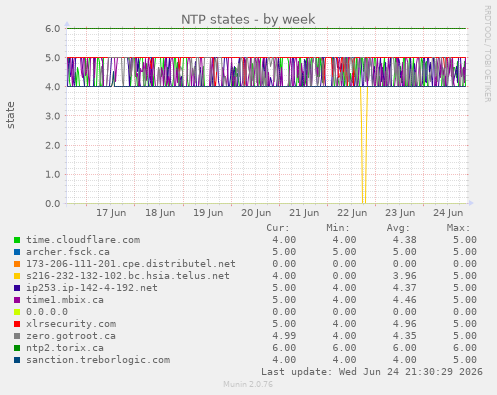Click the Cur value 4.99 for zero.gotroot.ca
The image size is (497, 395).
click(x=284, y=336)
